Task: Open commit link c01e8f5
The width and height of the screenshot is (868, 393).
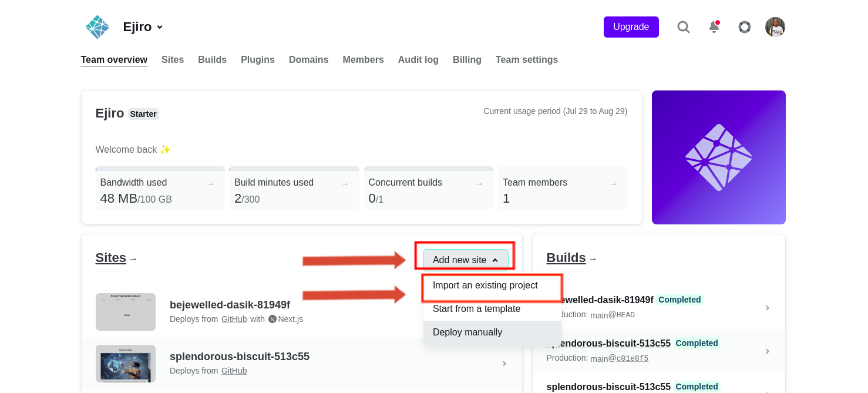Action: (631, 358)
